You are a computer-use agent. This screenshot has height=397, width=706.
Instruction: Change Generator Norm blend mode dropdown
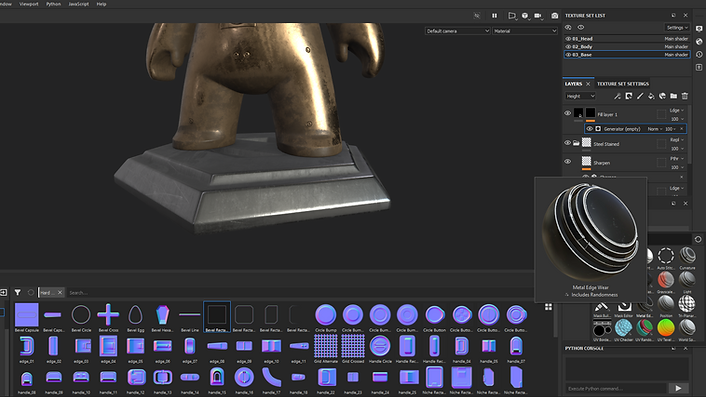click(655, 129)
